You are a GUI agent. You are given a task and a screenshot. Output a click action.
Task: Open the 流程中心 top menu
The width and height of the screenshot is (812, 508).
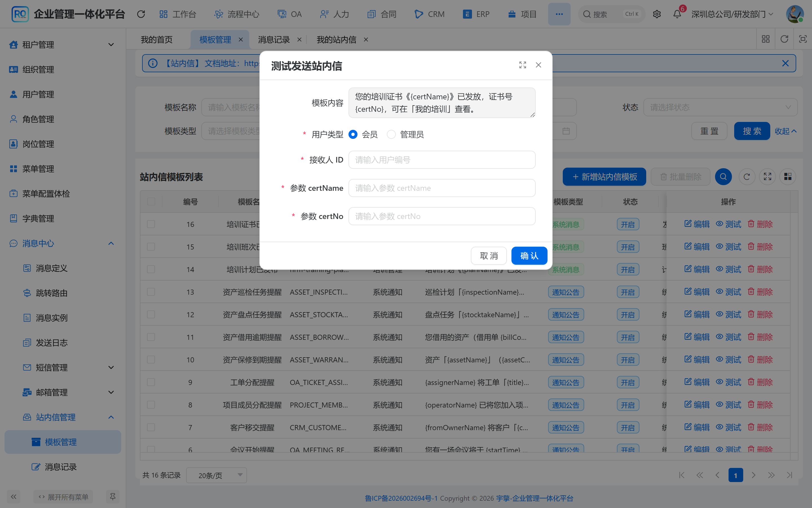coord(237,14)
